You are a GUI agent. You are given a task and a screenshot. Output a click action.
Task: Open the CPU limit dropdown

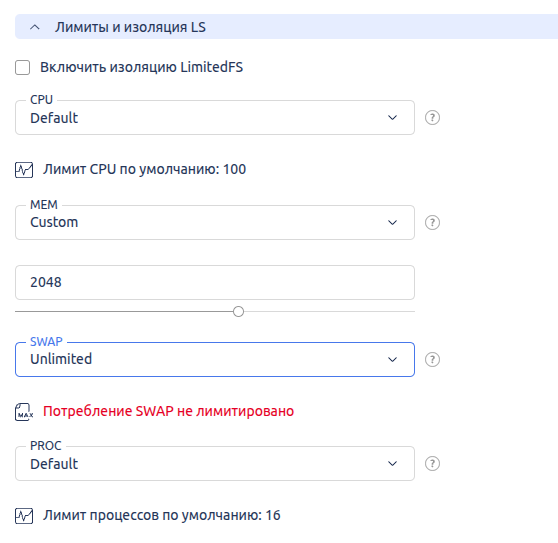pyautogui.click(x=215, y=117)
